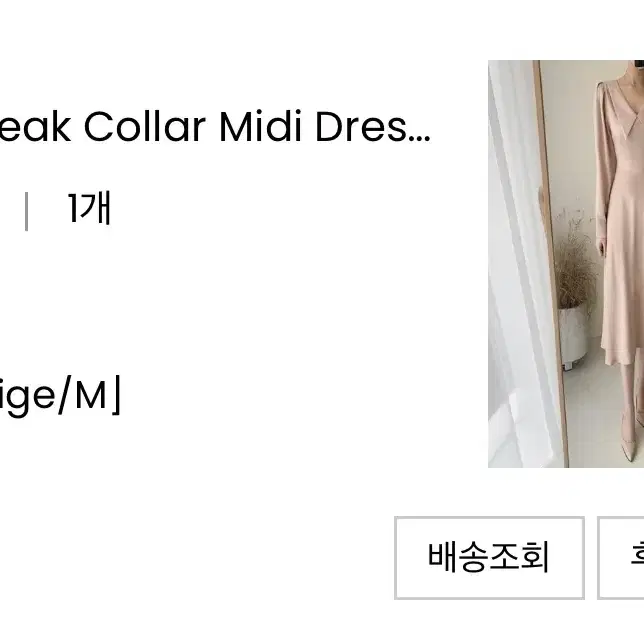The width and height of the screenshot is (644, 644).
Task: Select the 1개 quantity text
Action: coord(90,209)
